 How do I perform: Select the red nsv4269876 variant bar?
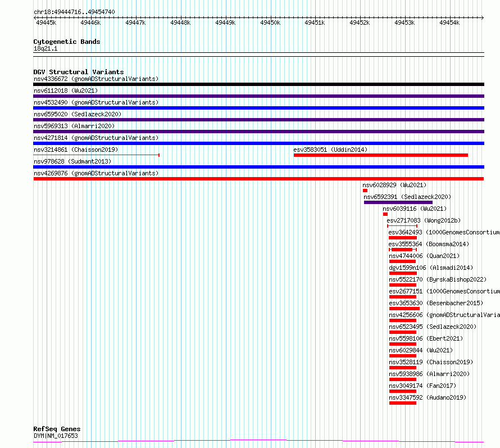(x=258, y=179)
